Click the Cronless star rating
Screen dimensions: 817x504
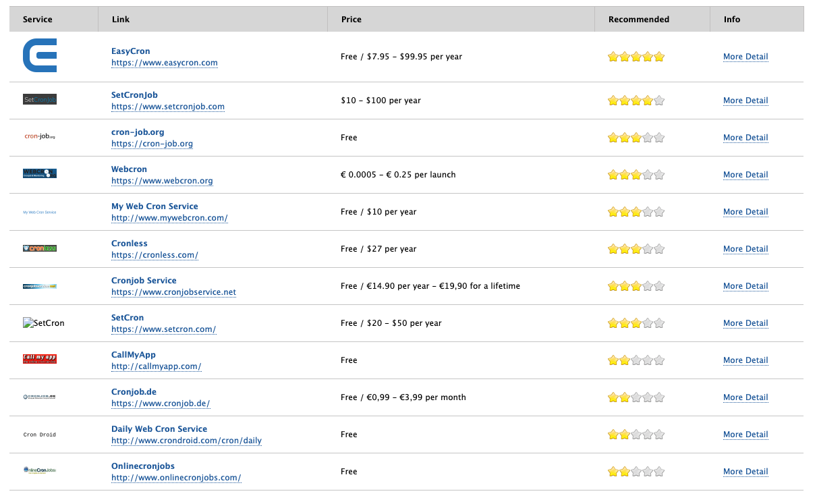point(636,249)
